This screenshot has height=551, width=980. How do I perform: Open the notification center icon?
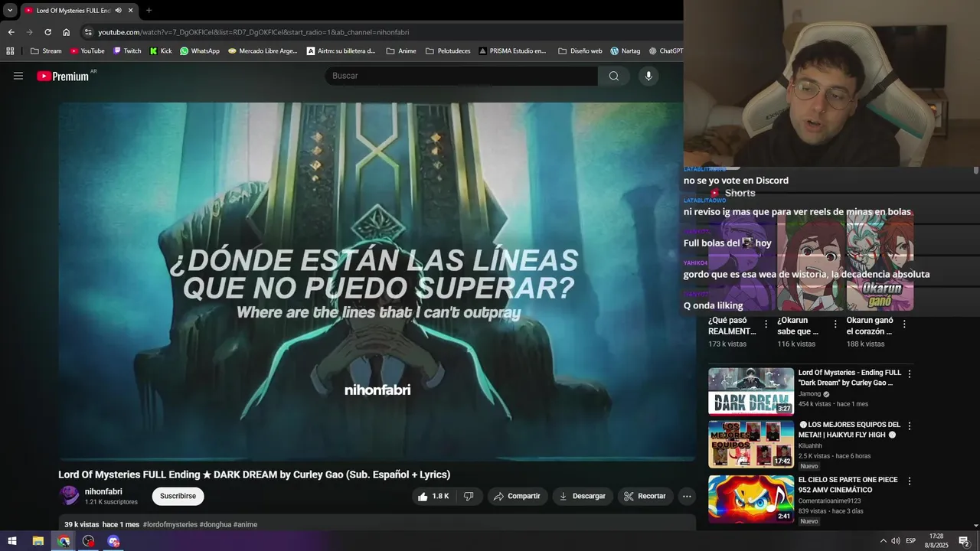[x=964, y=541]
